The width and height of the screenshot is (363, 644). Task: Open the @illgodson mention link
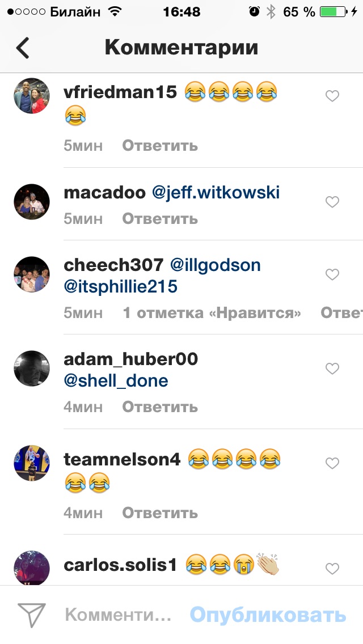[216, 265]
